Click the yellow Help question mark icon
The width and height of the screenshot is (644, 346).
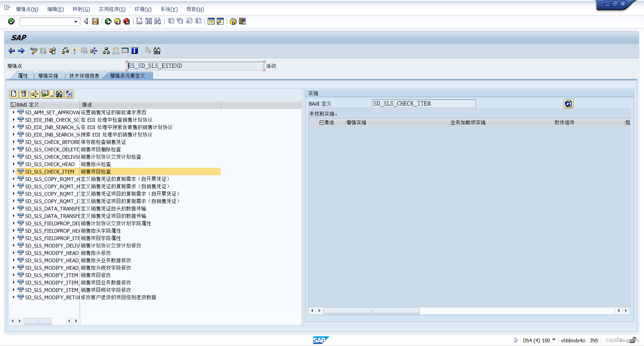233,22
